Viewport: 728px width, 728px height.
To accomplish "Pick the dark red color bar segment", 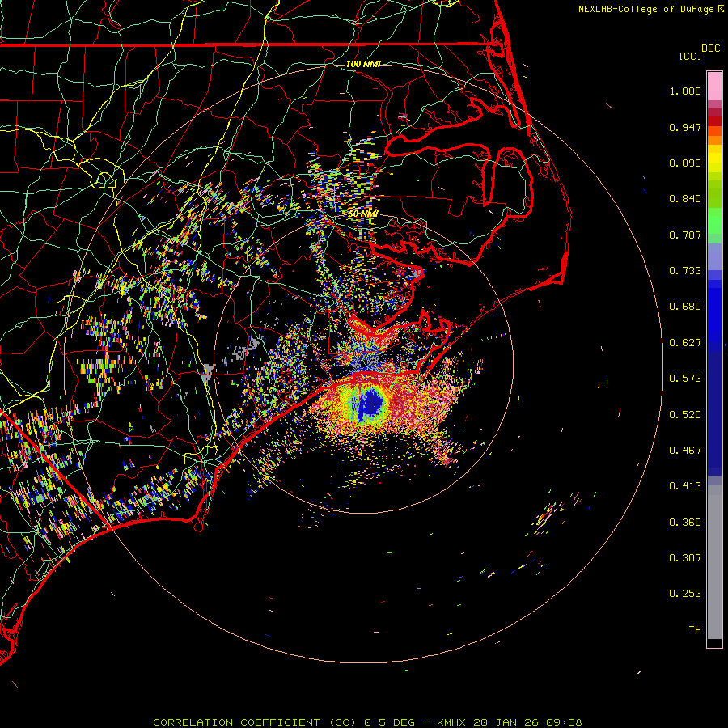I will [x=714, y=121].
